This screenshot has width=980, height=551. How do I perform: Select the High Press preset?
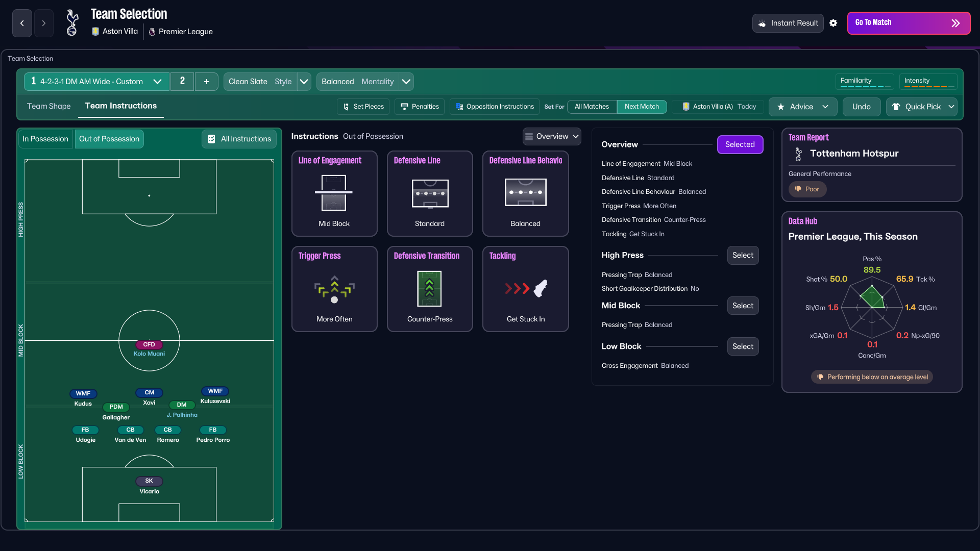point(743,255)
